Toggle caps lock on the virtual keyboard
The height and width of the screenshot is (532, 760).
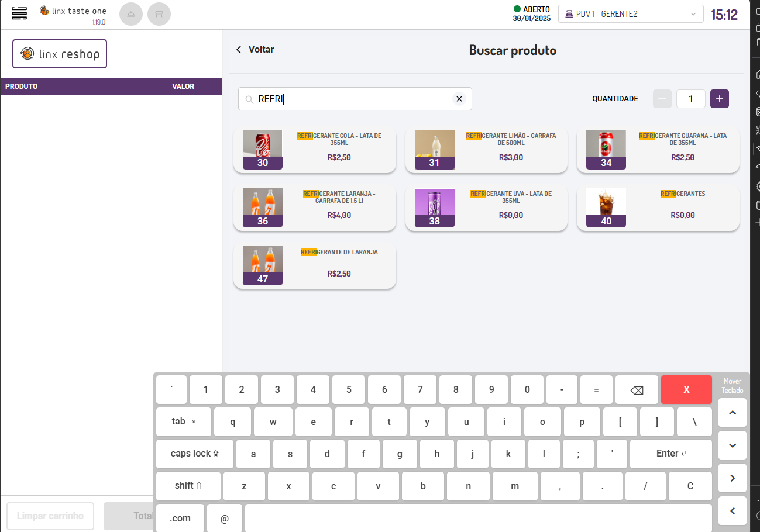pyautogui.click(x=194, y=454)
